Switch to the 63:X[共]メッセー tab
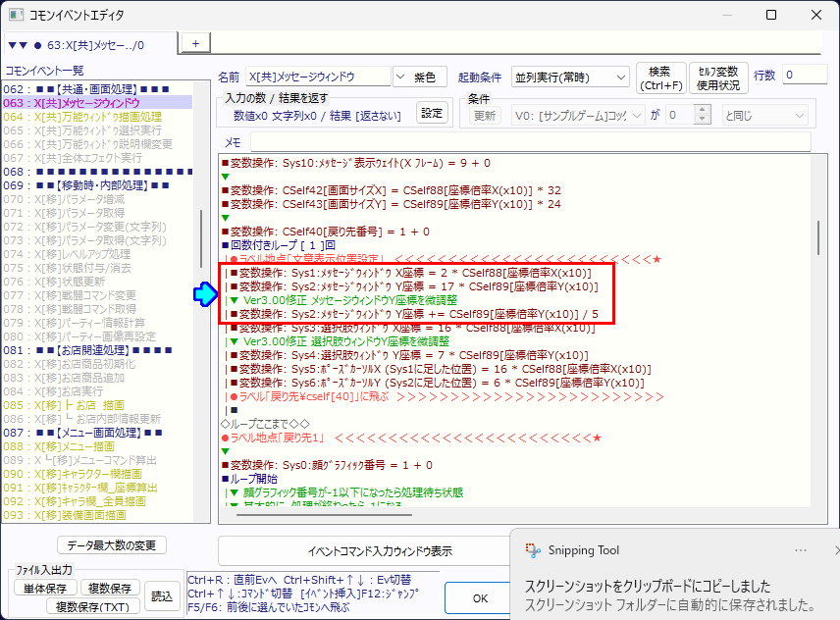This screenshot has width=840, height=620. coord(88,44)
